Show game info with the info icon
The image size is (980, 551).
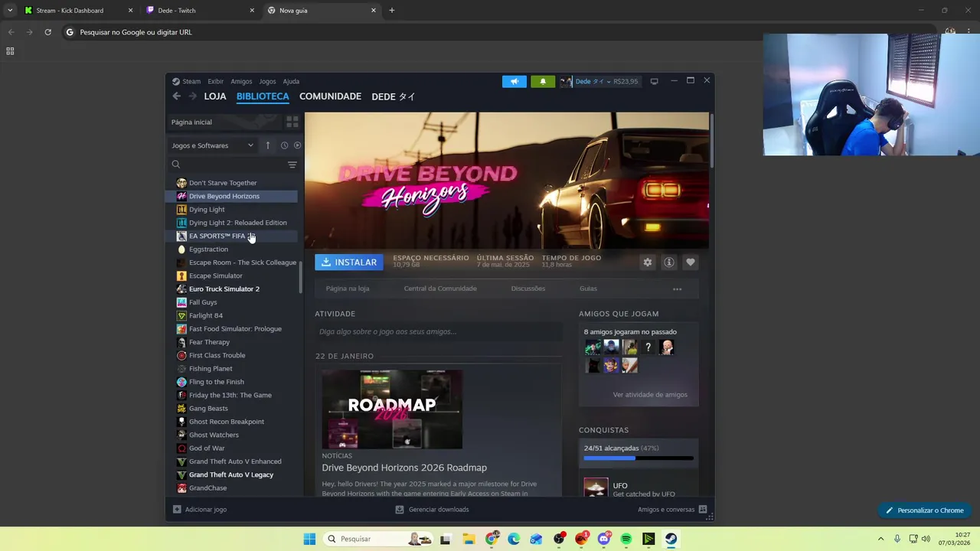669,262
